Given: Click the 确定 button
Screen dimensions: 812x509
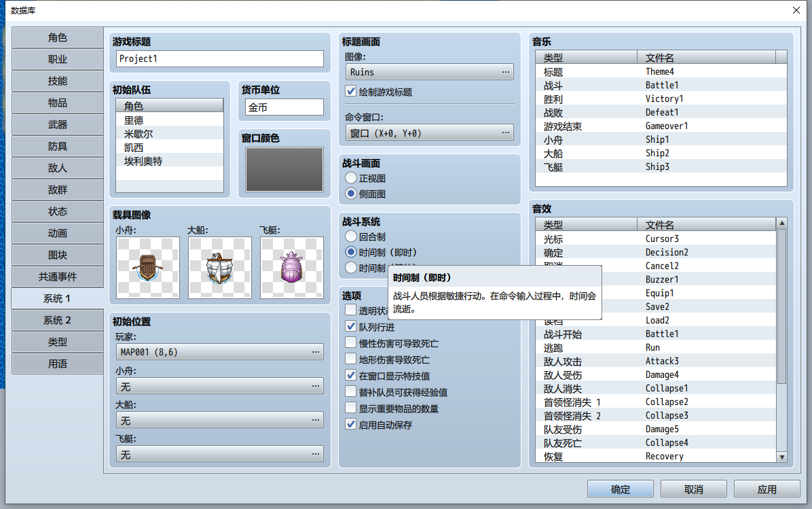Looking at the screenshot, I should click(x=621, y=489).
